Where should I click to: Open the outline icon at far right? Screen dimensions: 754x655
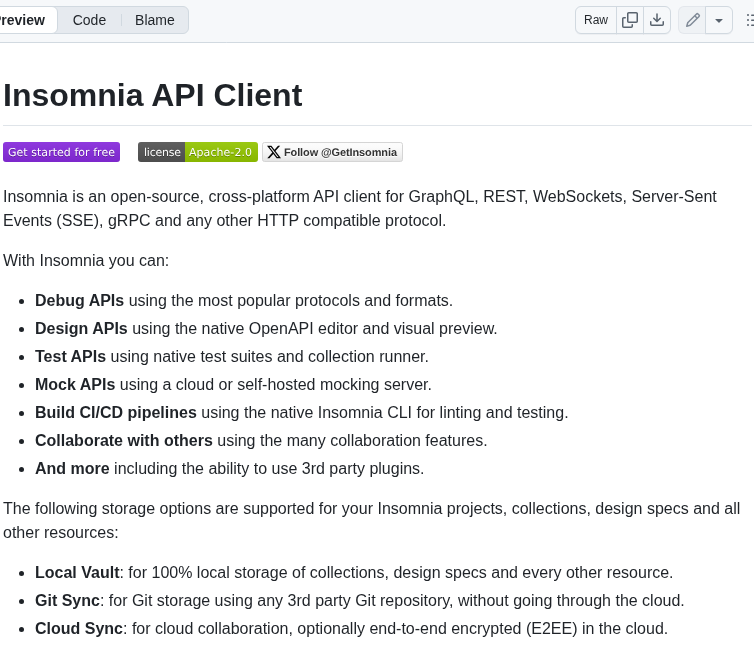[x=749, y=20]
